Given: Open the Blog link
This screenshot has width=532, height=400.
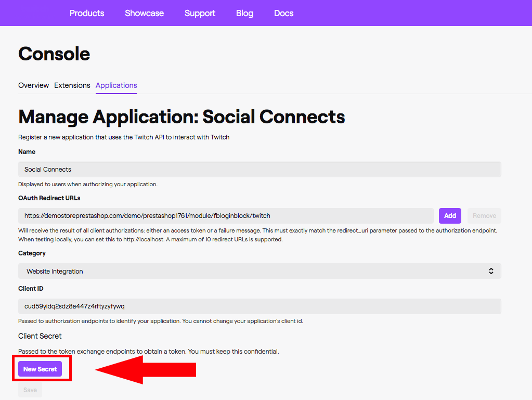Looking at the screenshot, I should (x=244, y=13).
